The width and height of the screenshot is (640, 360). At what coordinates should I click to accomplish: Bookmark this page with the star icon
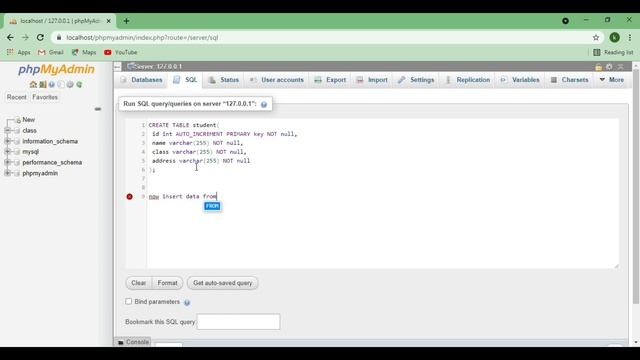coord(596,38)
